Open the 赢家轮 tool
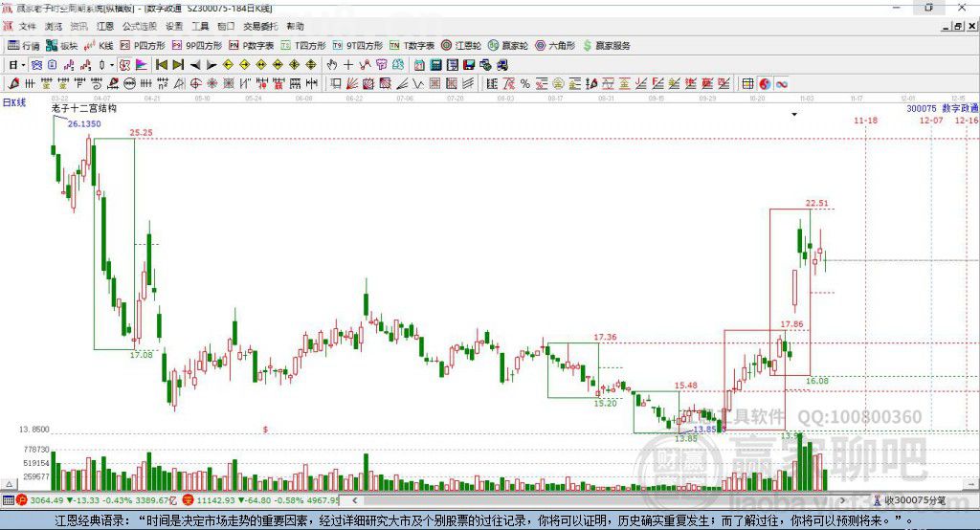The width and height of the screenshot is (980, 530). 508,46
